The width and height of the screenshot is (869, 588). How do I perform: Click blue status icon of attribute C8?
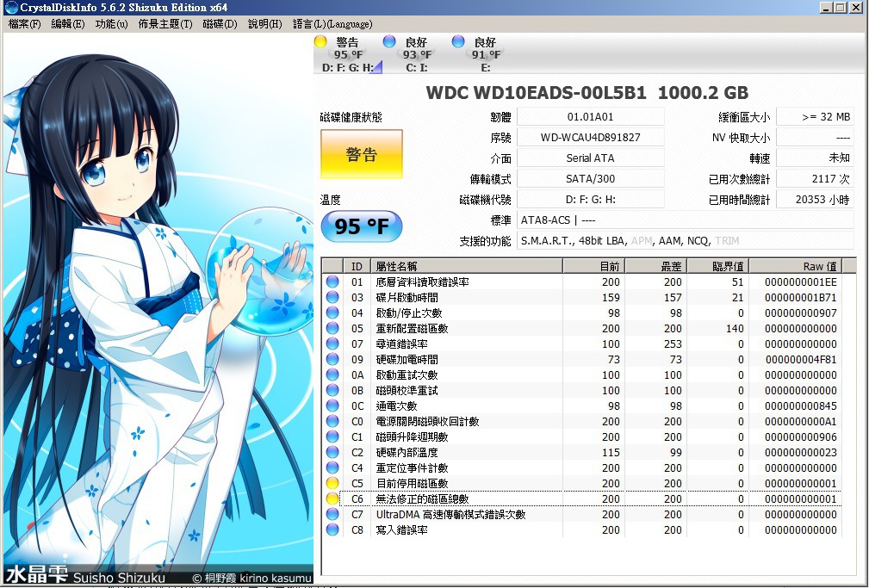click(332, 529)
